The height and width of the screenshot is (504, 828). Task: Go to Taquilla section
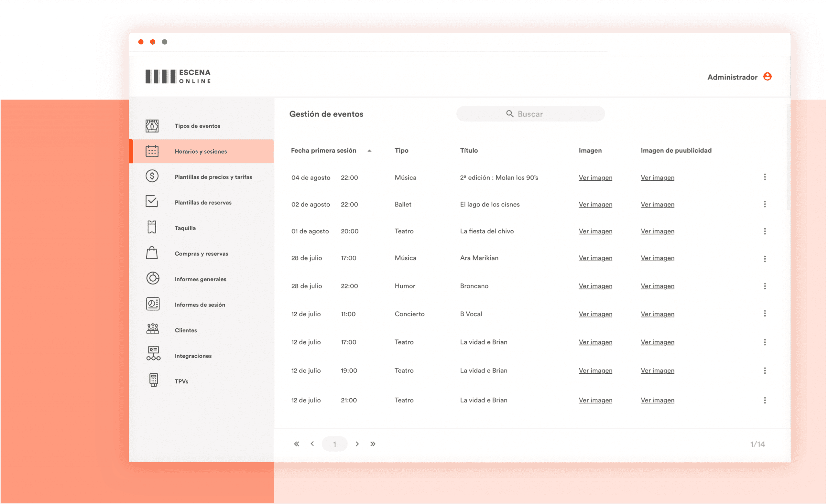pyautogui.click(x=185, y=228)
